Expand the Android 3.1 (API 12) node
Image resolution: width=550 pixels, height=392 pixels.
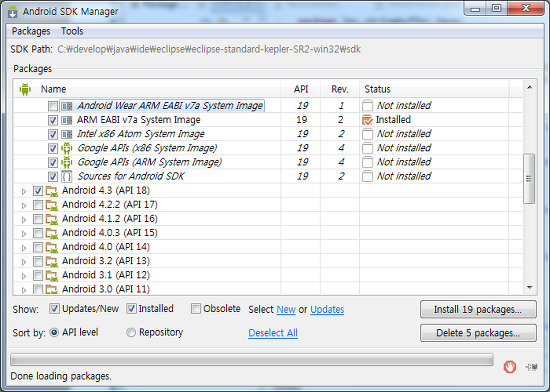24,276
